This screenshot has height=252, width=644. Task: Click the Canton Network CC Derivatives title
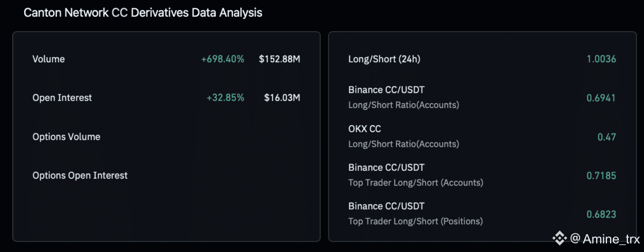[143, 13]
